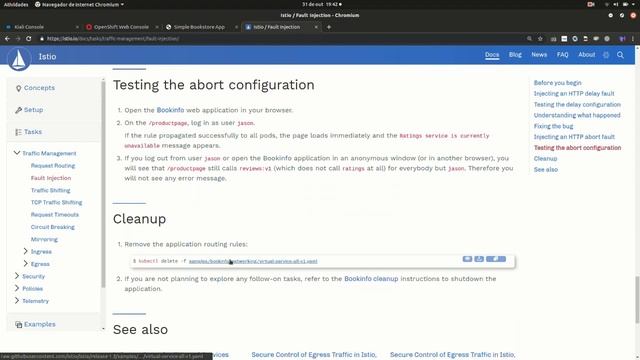Image resolution: width=640 pixels, height=360 pixels.
Task: Open the FAQ page from header
Action: 562,55
